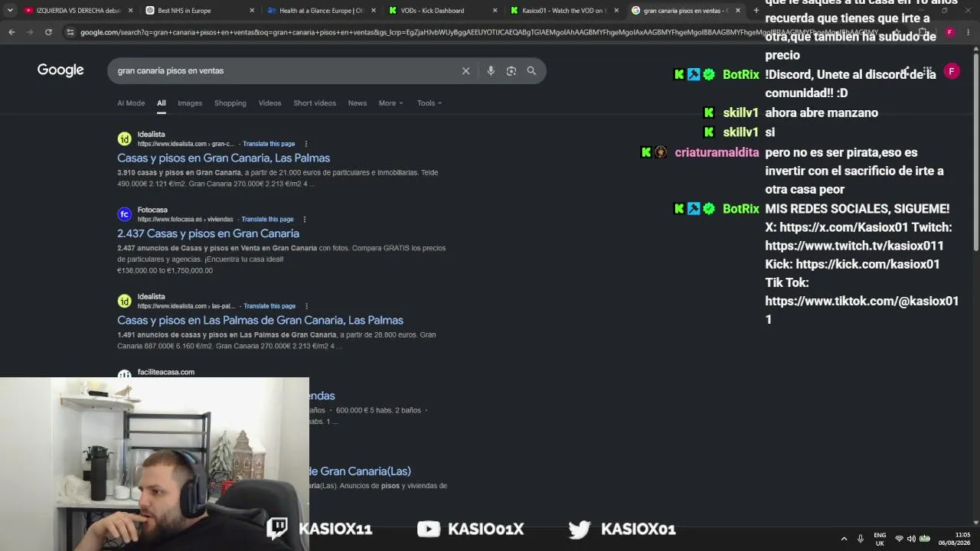
Task: Click the KASIO01X YouTube overlay logo
Action: 429,529
